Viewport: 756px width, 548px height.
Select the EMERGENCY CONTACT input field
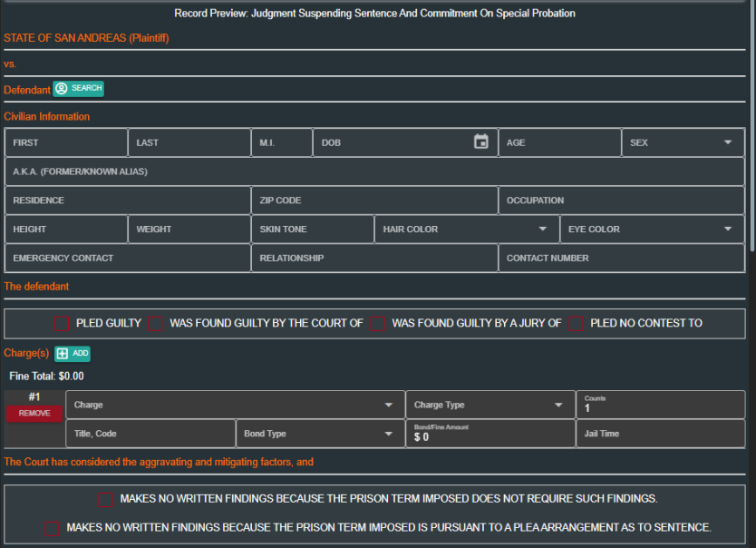point(127,258)
